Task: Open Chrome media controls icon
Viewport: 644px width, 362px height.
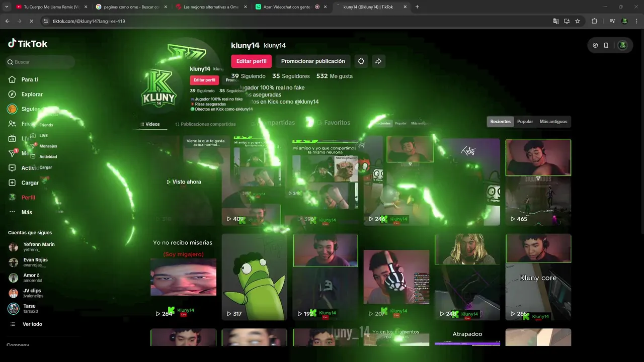Action: 612,21
